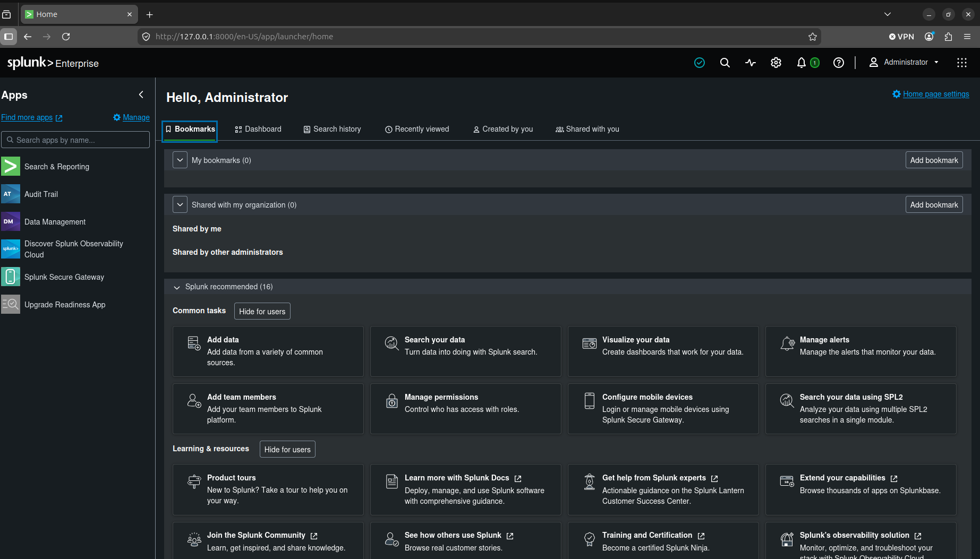This screenshot has height=559, width=980.
Task: Open browser extensions puzzle icon
Action: 949,37
